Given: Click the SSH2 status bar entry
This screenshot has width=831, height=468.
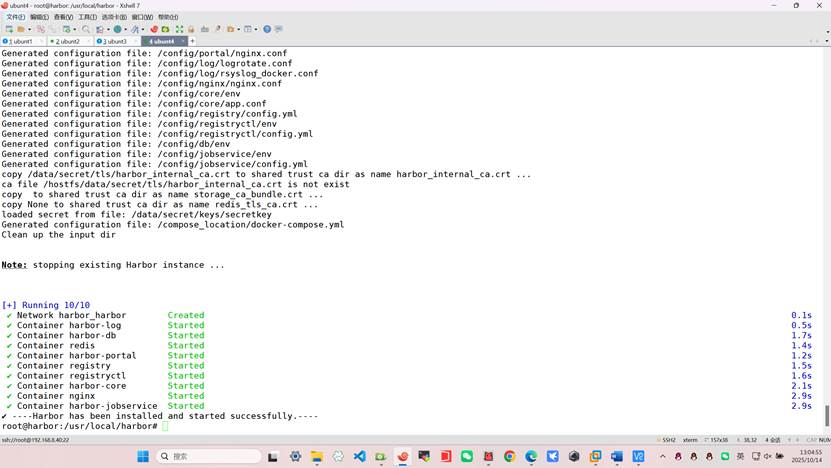Looking at the screenshot, I should (667, 440).
